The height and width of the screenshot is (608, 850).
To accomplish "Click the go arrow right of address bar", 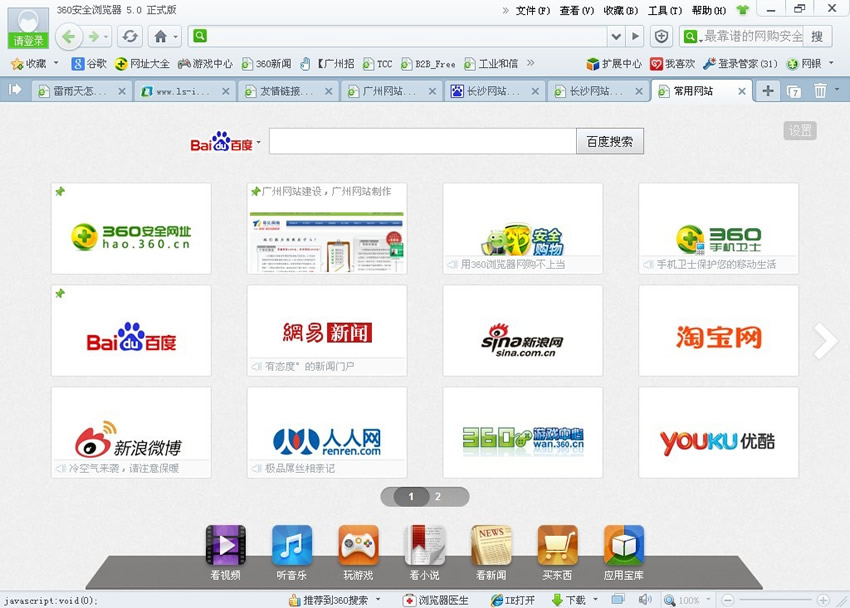I will pyautogui.click(x=635, y=36).
